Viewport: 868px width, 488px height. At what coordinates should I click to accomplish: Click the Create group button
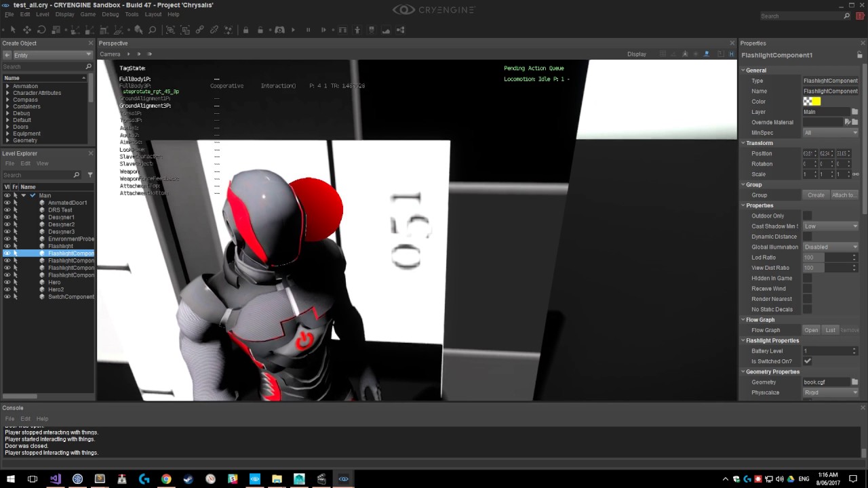[816, 195]
